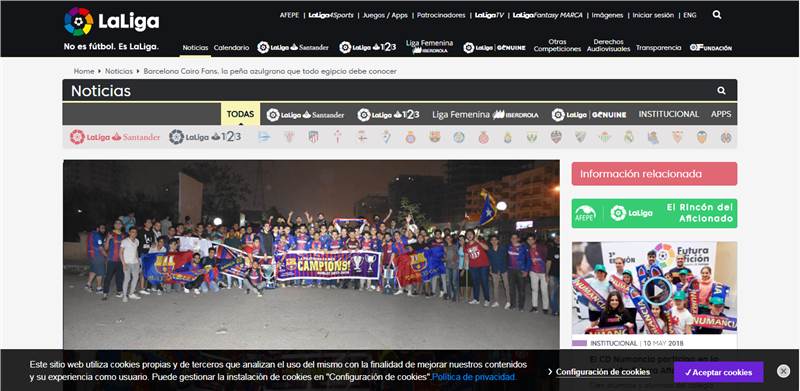The width and height of the screenshot is (800, 391).
Task: Select the Real Madrid crest
Action: (x=629, y=137)
